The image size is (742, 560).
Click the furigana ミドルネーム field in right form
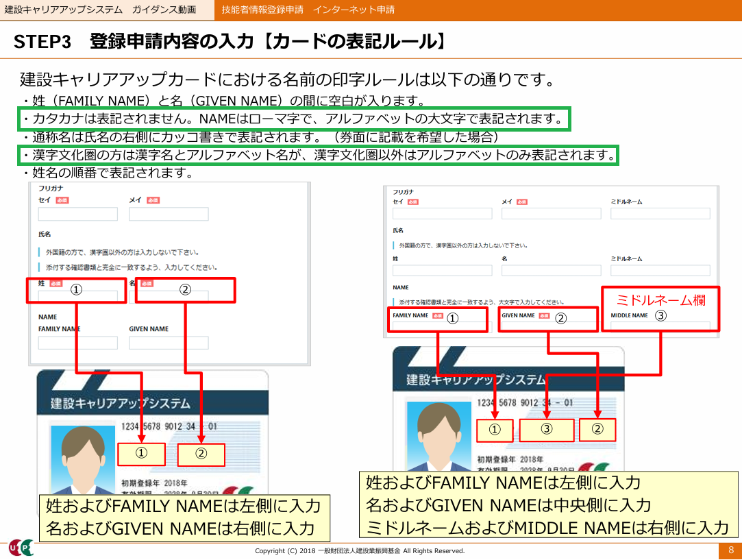[x=660, y=213]
